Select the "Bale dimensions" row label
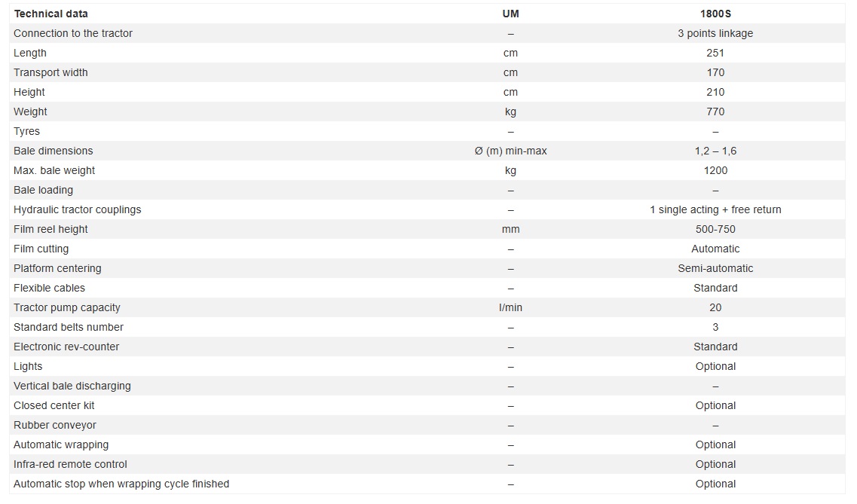Viewport: 857px width, 504px height. (x=54, y=151)
